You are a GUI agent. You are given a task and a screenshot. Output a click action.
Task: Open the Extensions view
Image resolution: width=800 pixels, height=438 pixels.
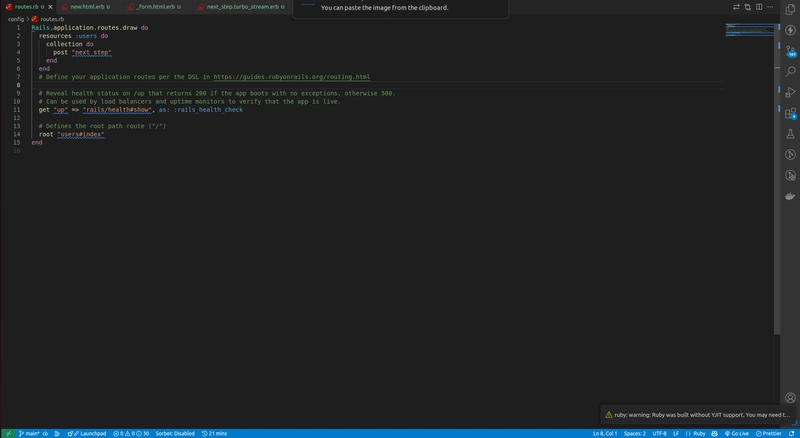coord(790,113)
